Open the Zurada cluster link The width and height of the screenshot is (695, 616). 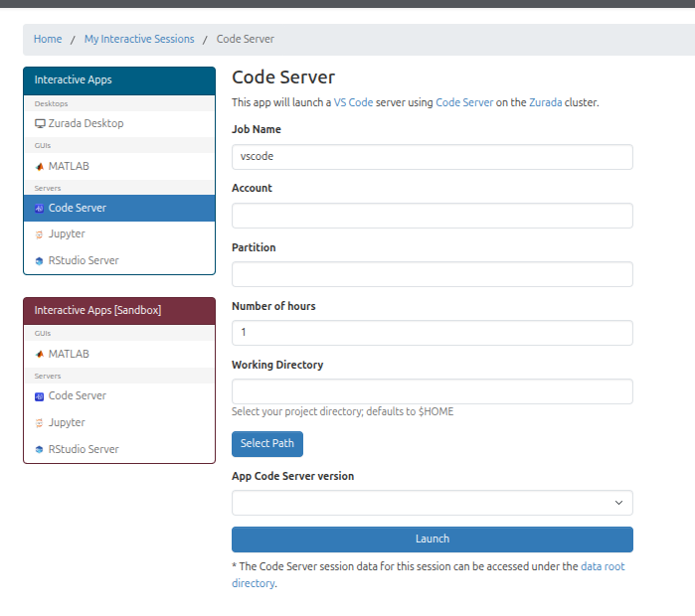pos(546,102)
